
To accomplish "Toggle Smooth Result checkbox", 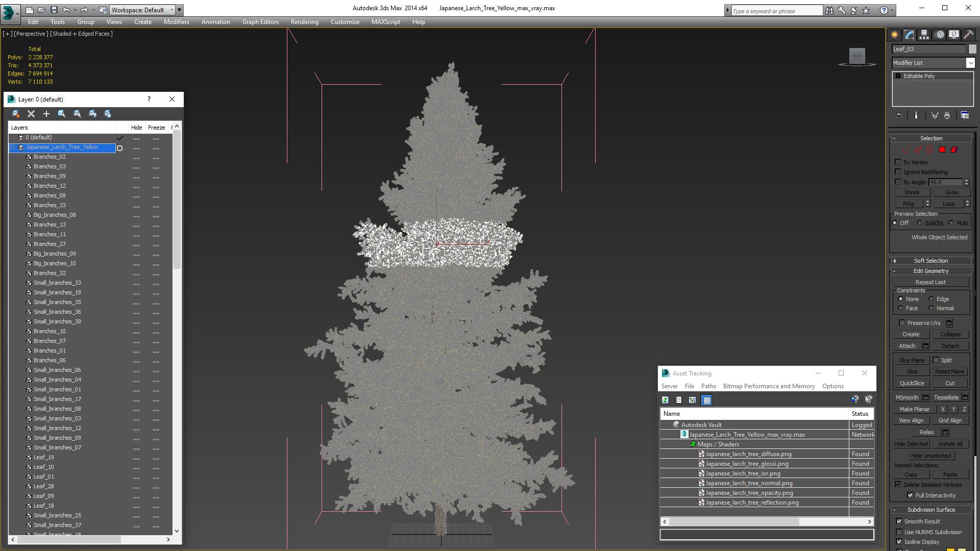I will coord(899,521).
